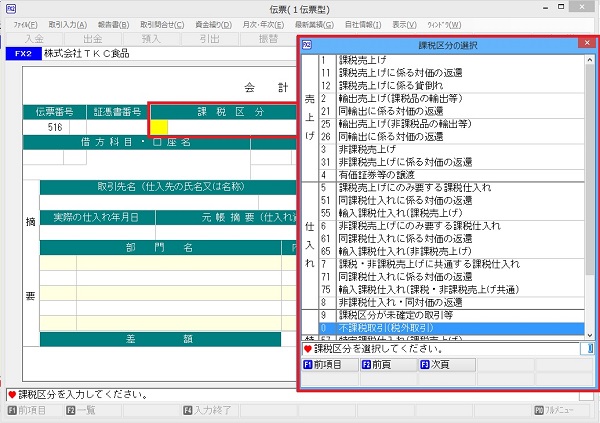Click the app icon in main title bar
This screenshot has height=423, width=600.
pos(11,8)
